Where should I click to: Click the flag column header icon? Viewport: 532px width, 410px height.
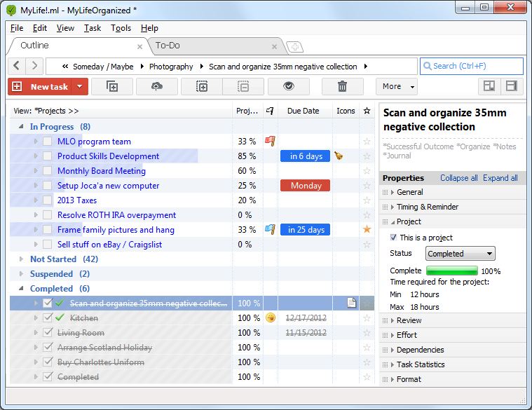click(270, 111)
